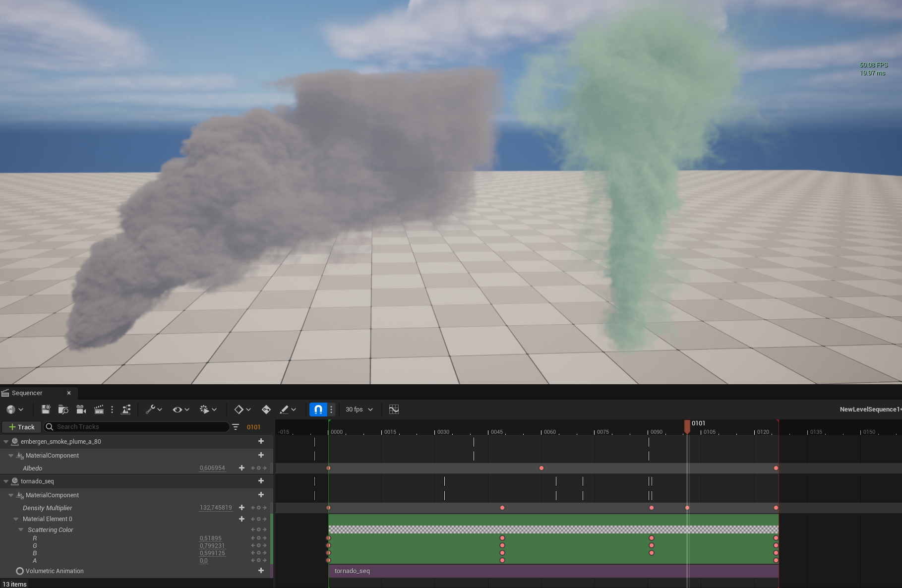The image size is (902, 588).
Task: Collapse the tornado_seq track
Action: pyautogui.click(x=6, y=481)
